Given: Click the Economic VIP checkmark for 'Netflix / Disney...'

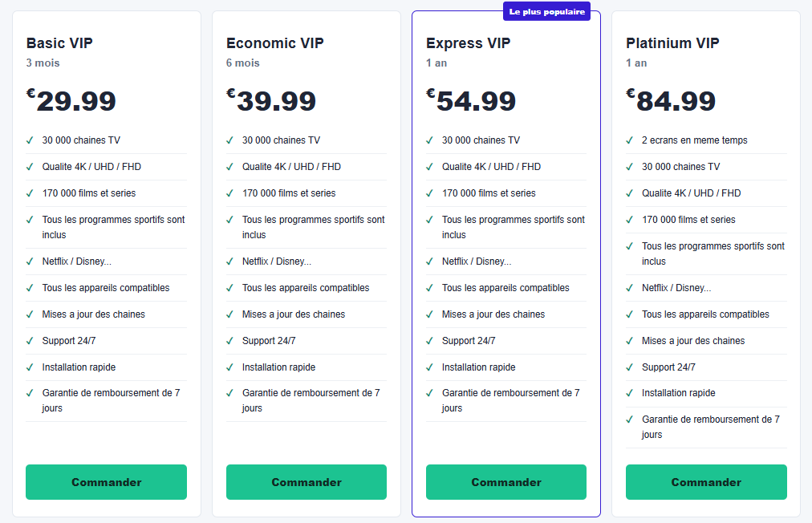Looking at the screenshot, I should click(x=229, y=261).
